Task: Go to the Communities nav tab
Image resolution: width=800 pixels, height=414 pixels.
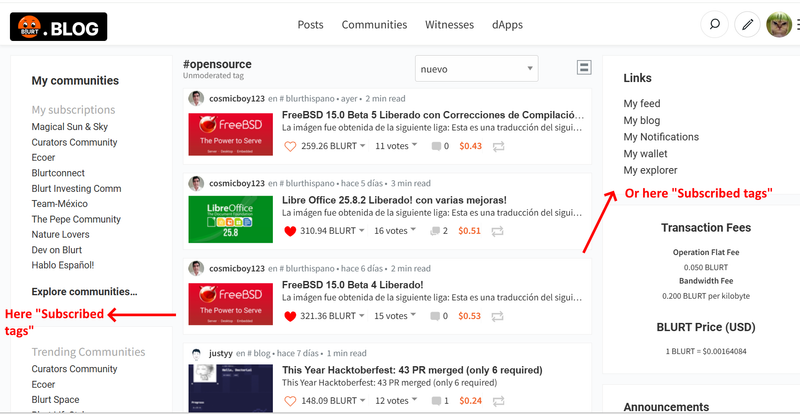Action: [x=374, y=25]
